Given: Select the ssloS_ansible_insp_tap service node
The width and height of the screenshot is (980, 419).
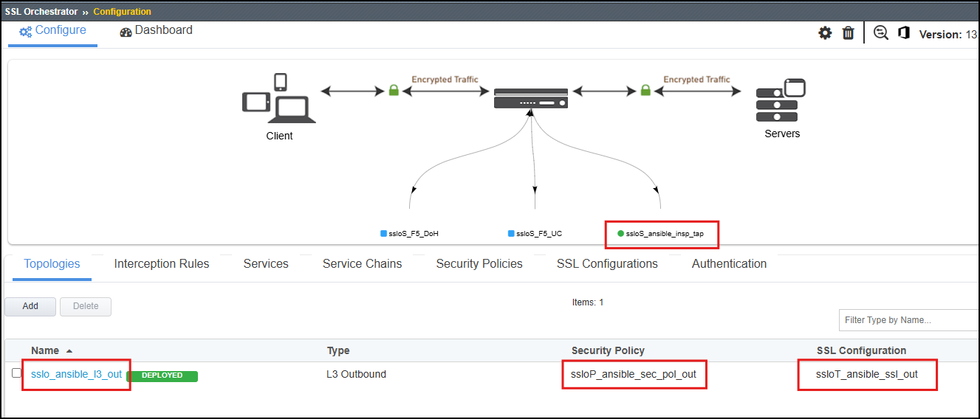Looking at the screenshot, I should pyautogui.click(x=660, y=233).
